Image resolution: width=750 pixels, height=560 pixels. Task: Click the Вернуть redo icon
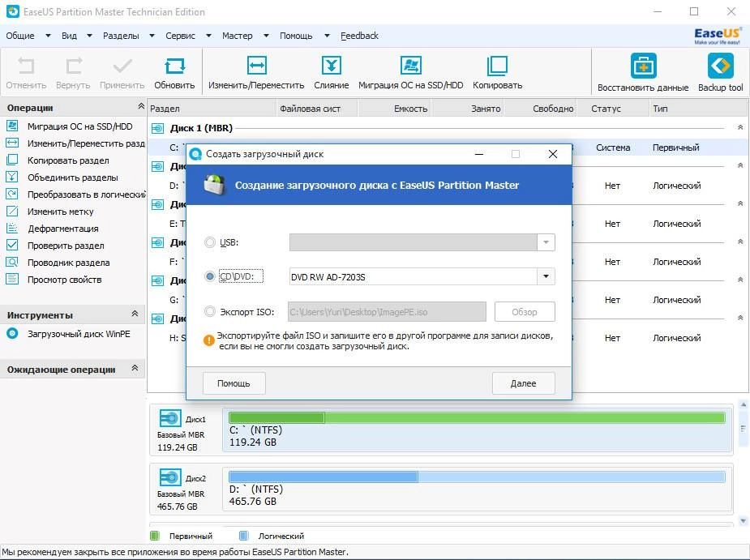click(73, 66)
